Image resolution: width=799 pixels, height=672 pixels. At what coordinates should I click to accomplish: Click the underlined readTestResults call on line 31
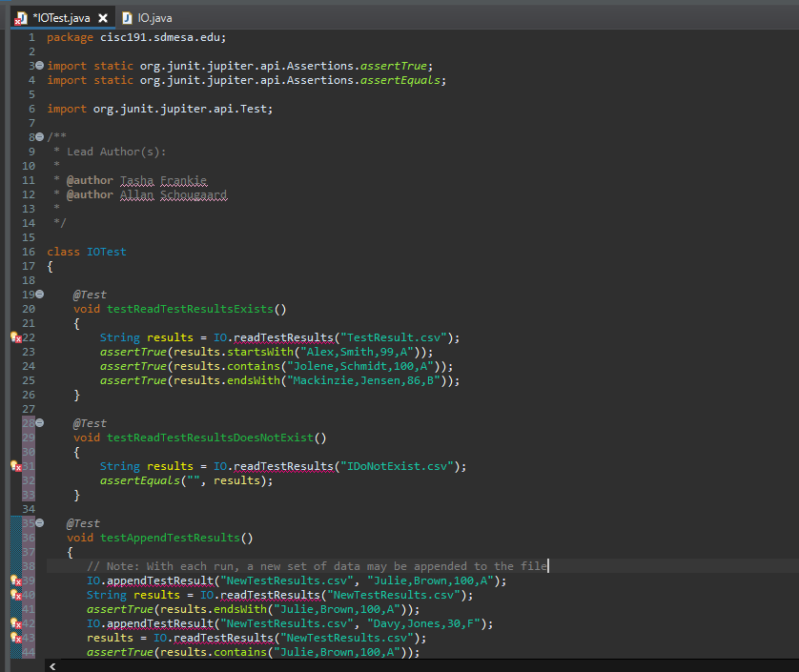click(x=283, y=466)
